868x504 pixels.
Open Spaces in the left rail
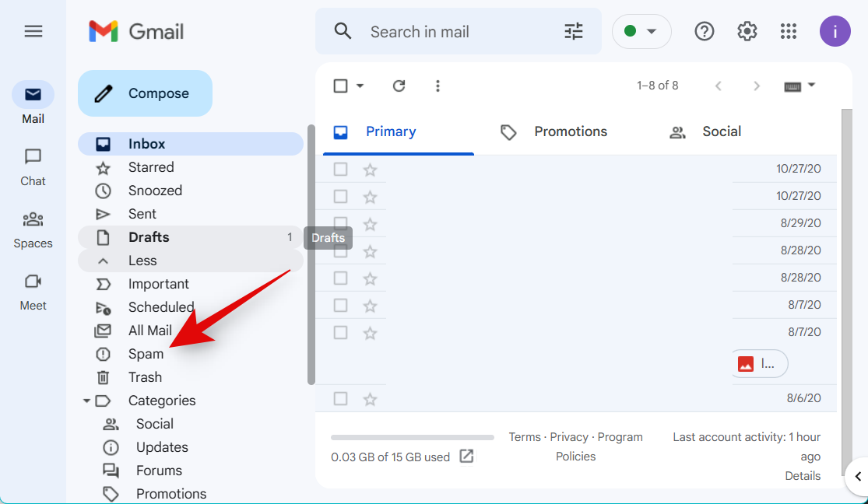point(33,229)
